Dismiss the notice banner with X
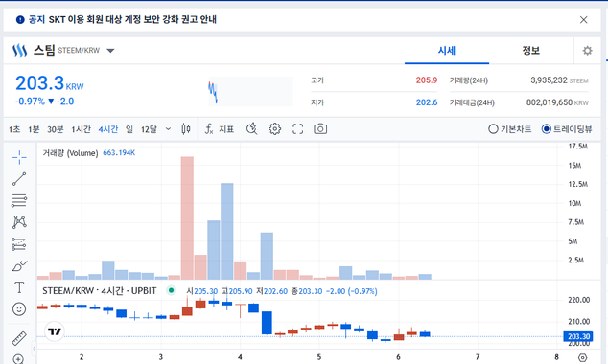 (x=584, y=20)
